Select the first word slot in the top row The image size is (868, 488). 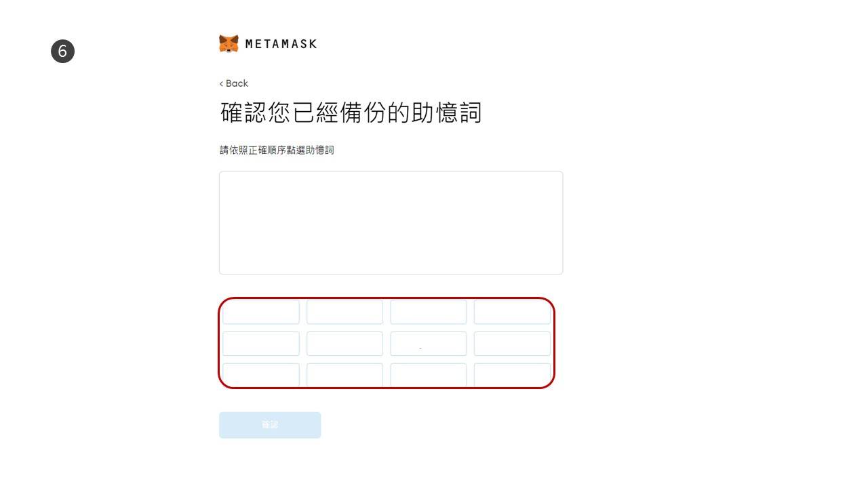[261, 312]
